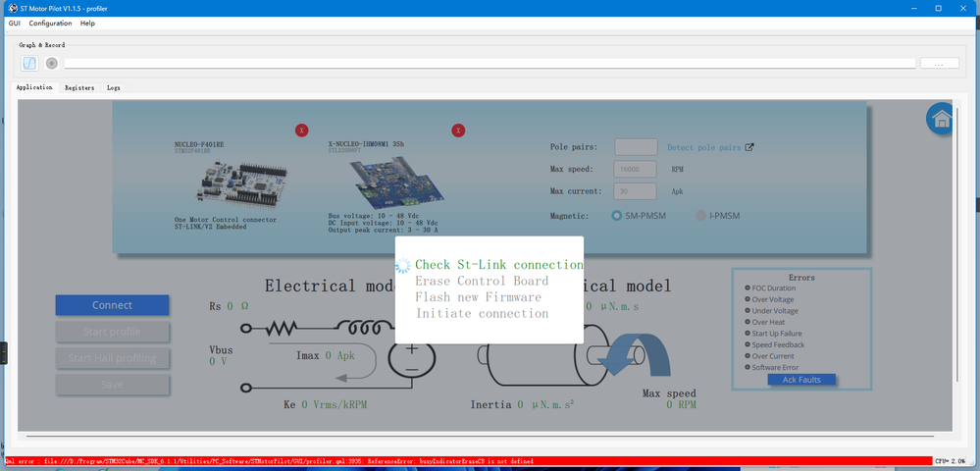Open the Detect pole pairs link
The height and width of the screenshot is (471, 980).
coord(703,147)
